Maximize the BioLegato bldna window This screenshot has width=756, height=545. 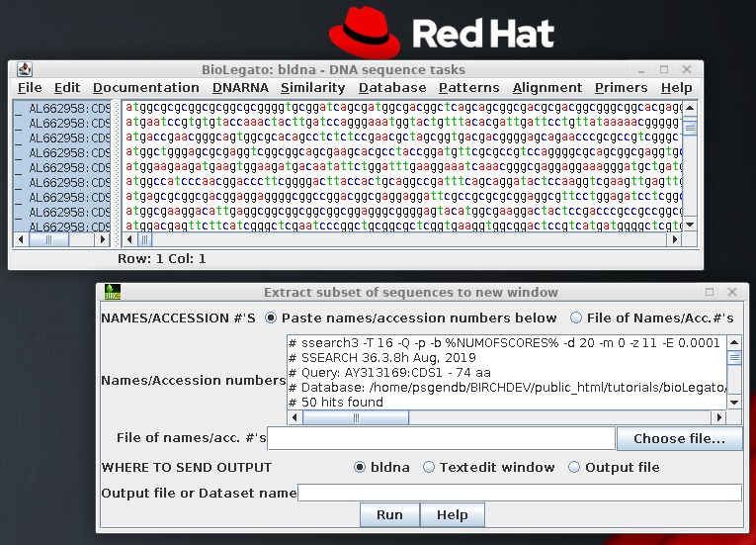click(664, 69)
